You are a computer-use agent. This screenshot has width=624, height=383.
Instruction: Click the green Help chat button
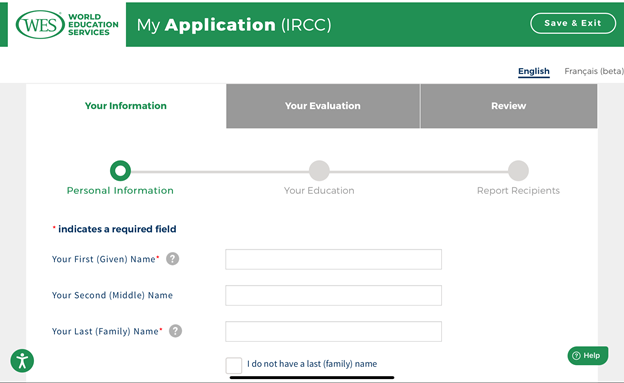587,355
